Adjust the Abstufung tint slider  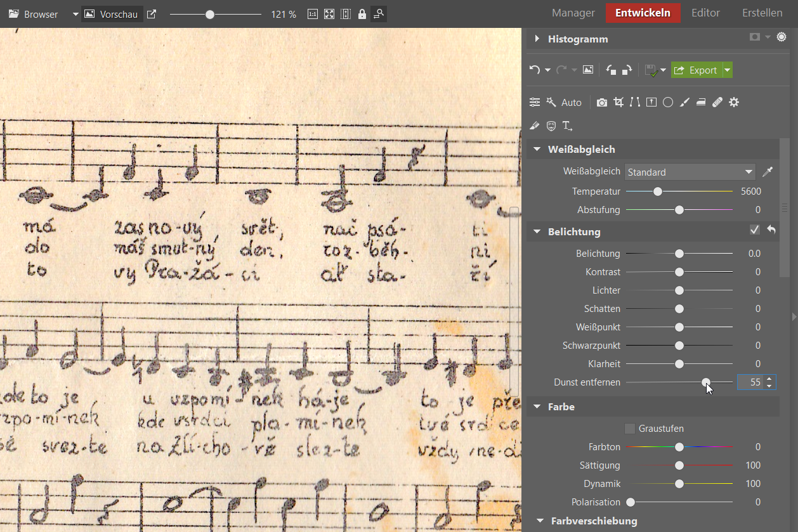679,209
